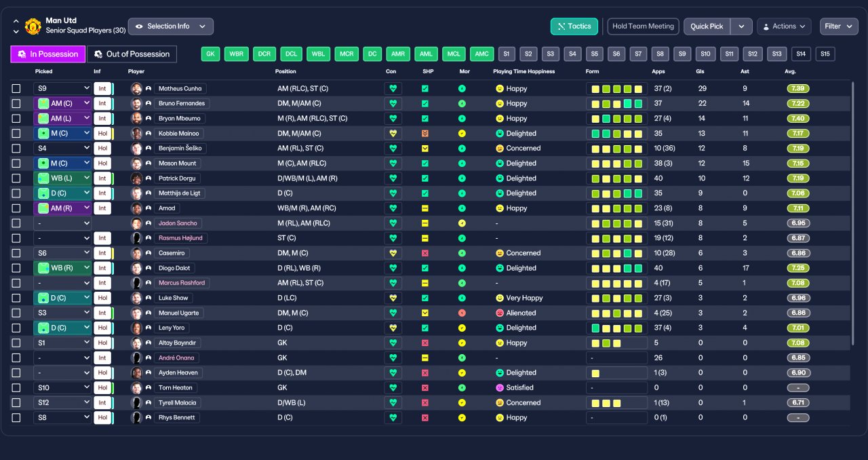Click Manuel Ugarte's red morale icon
The image size is (868, 460).
pos(462,313)
